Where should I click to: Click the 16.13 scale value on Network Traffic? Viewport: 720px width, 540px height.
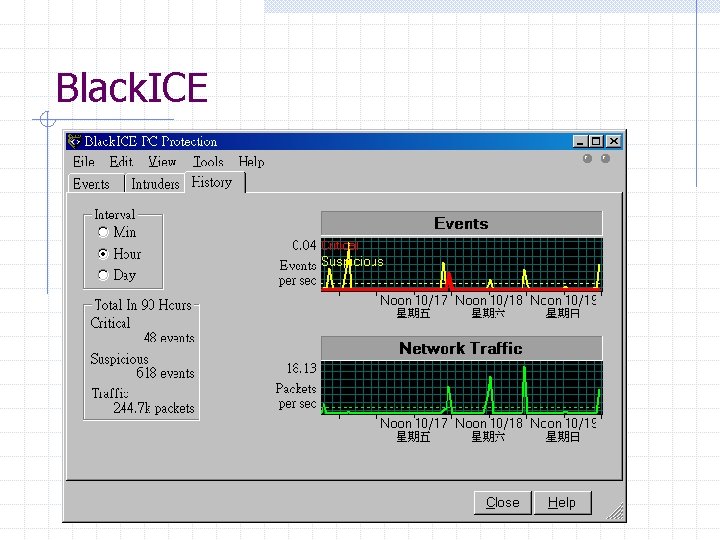click(302, 368)
